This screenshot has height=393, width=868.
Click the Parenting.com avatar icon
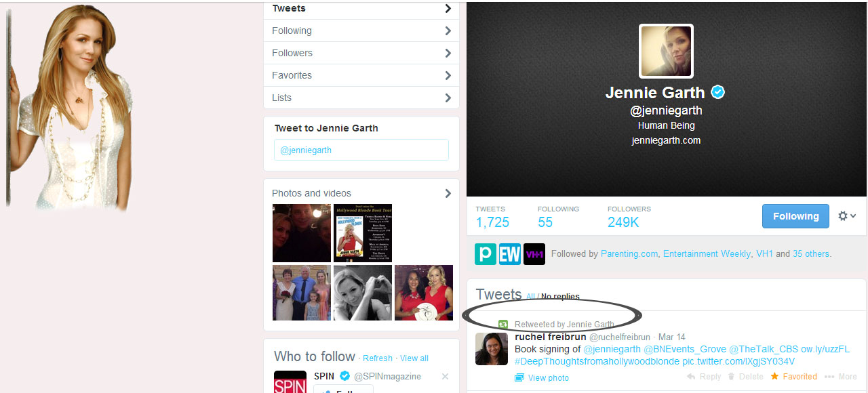coord(485,253)
